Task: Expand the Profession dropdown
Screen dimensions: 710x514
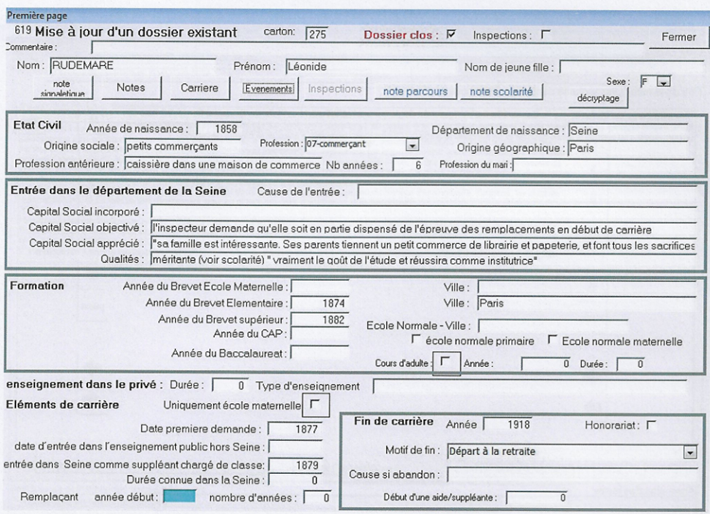Action: point(411,146)
